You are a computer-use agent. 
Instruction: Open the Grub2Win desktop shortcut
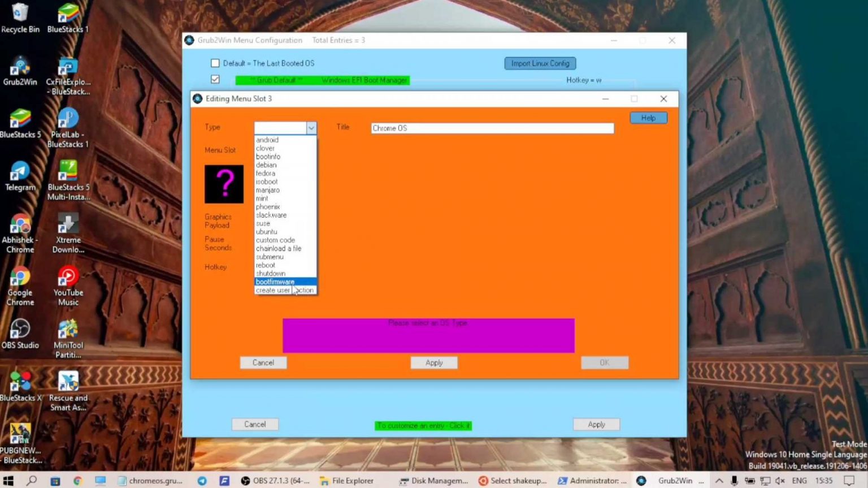(x=20, y=70)
